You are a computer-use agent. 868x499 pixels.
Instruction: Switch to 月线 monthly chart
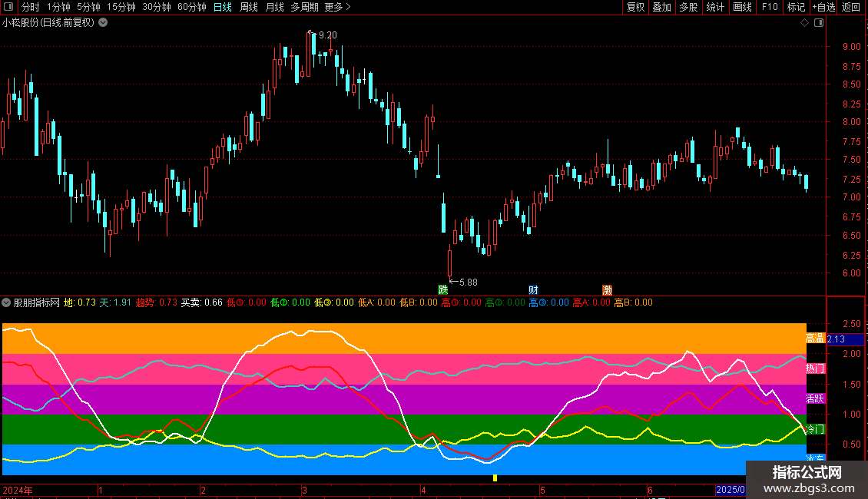pos(274,7)
